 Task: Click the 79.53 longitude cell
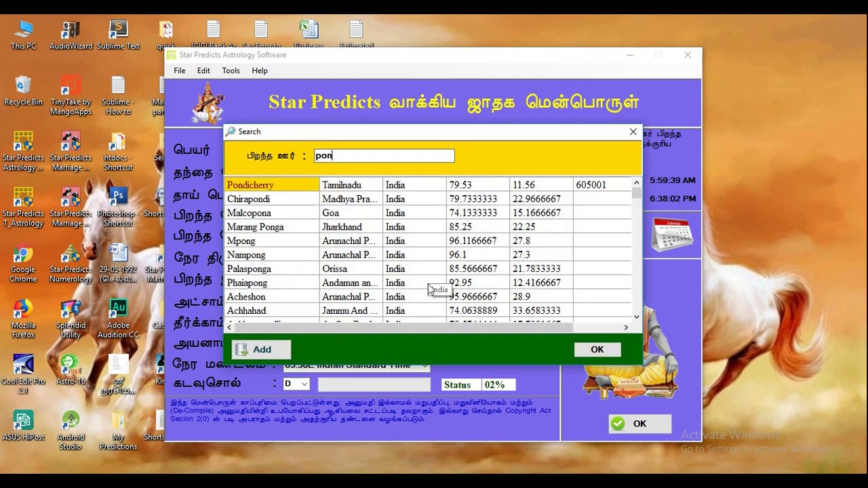pyautogui.click(x=477, y=185)
